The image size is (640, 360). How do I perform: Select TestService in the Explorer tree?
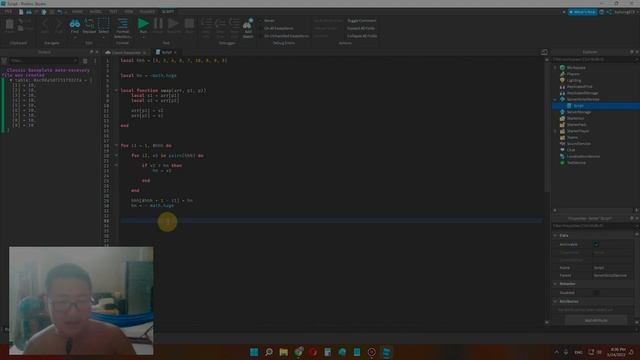click(x=576, y=162)
